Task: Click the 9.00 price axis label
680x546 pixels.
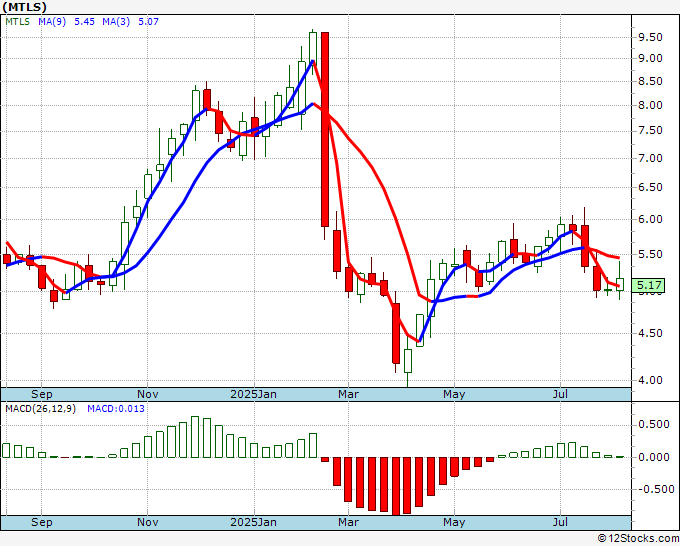Action: (x=650, y=59)
